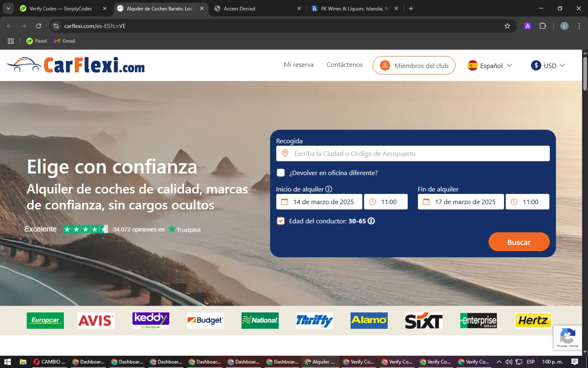View site information icon in address bar

(x=56, y=26)
